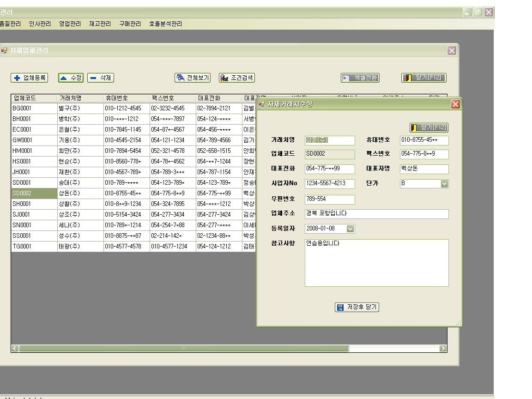Click the door icon on dialog 닫기[F12]
Image resolution: width=532 pixels, height=399 pixels.
(x=414, y=127)
